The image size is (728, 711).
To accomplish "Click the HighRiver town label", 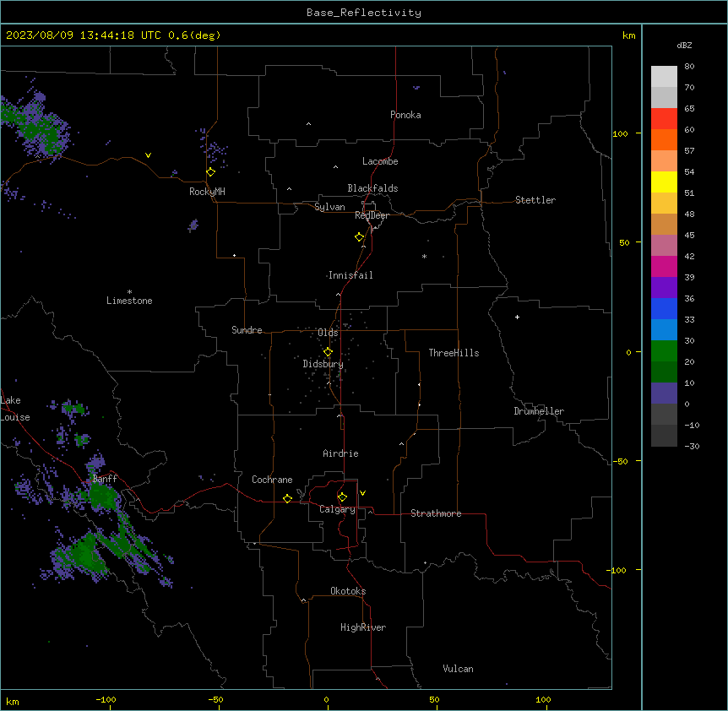I will click(x=363, y=627).
